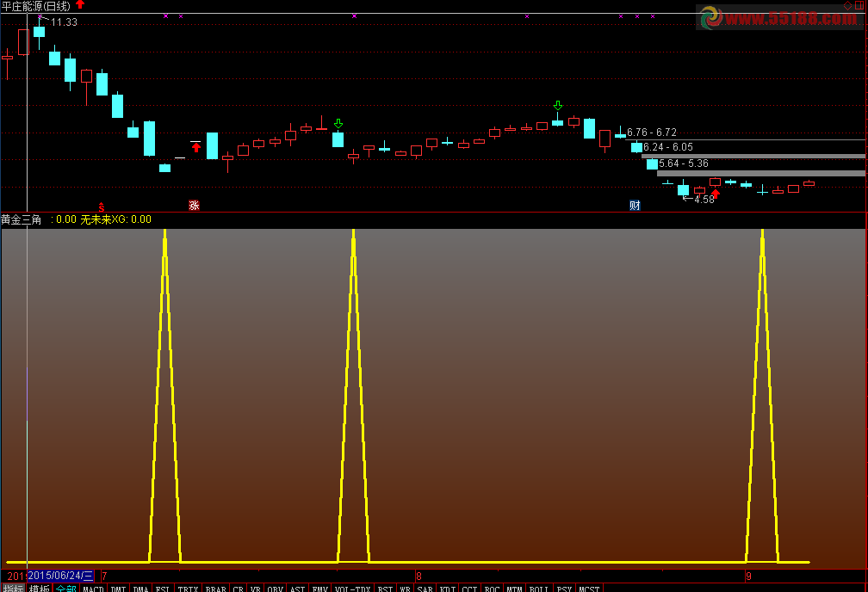Select the MCST indicator tab
Viewport: 868px width, 592px height.
click(x=590, y=589)
